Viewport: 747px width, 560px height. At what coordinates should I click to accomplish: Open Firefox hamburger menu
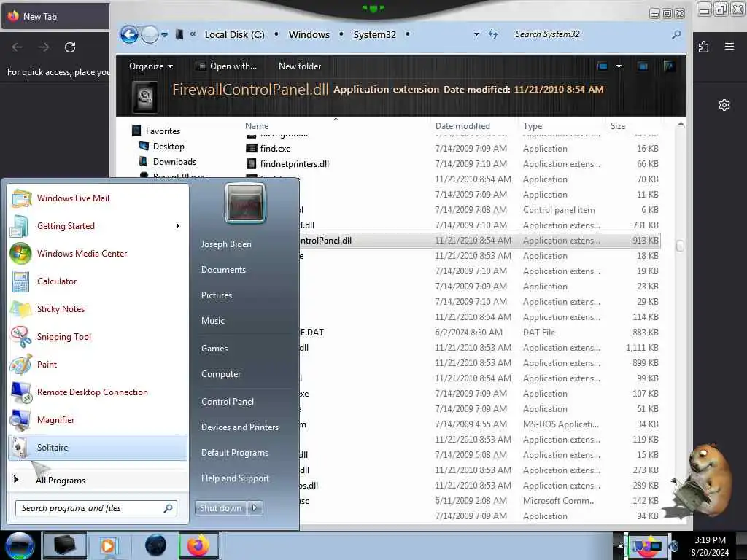[729, 47]
